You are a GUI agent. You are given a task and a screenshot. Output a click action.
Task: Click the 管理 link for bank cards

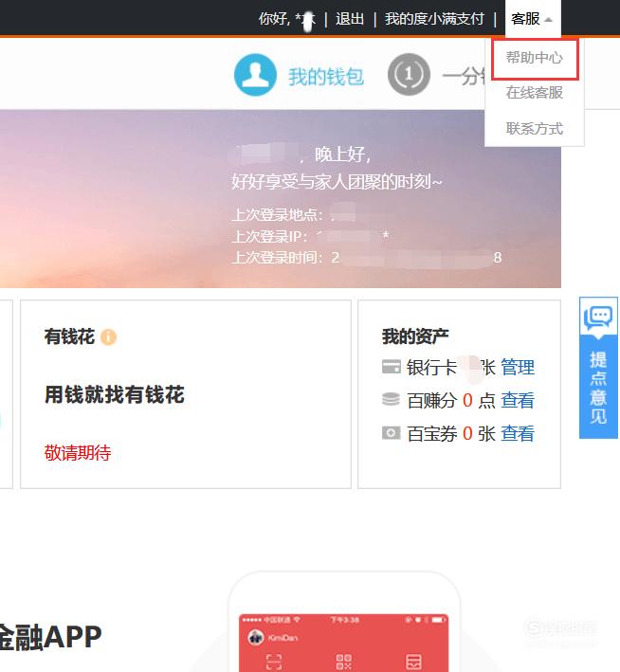[x=518, y=368]
